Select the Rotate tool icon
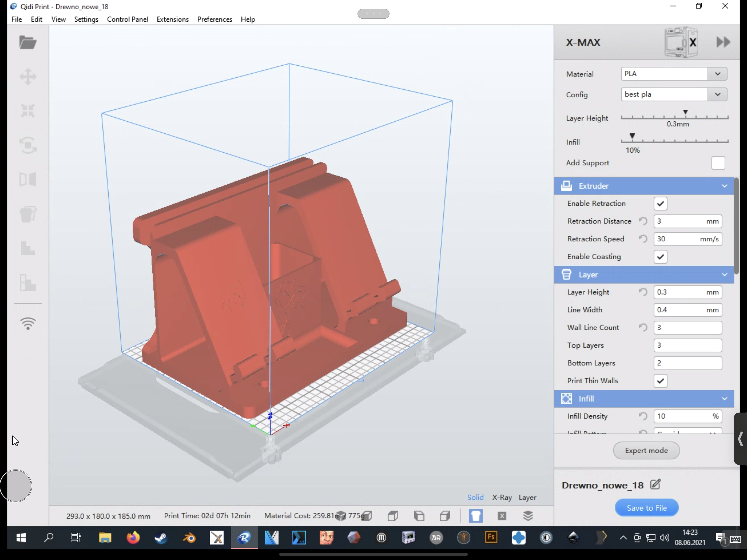747x560 pixels. [x=28, y=145]
